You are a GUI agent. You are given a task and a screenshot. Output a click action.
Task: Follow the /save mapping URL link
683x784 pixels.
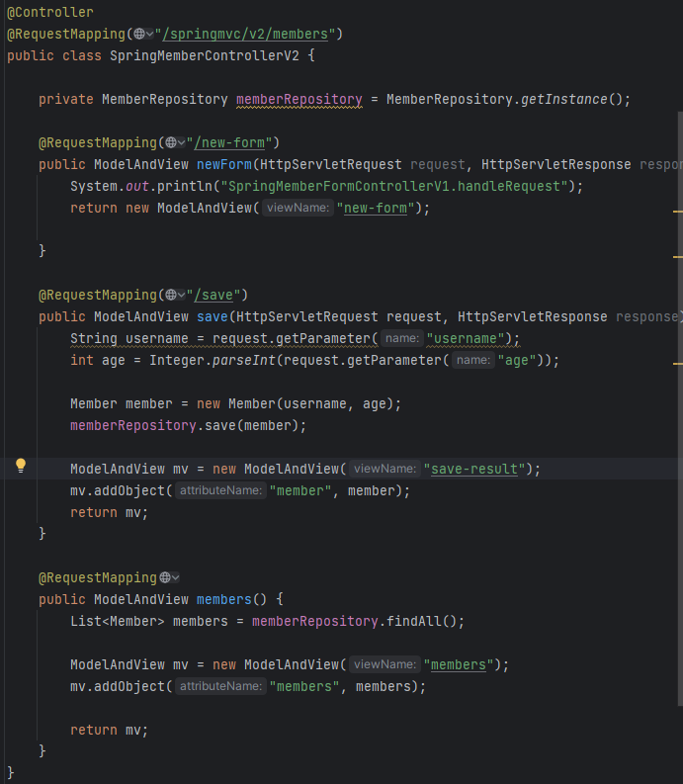[213, 295]
